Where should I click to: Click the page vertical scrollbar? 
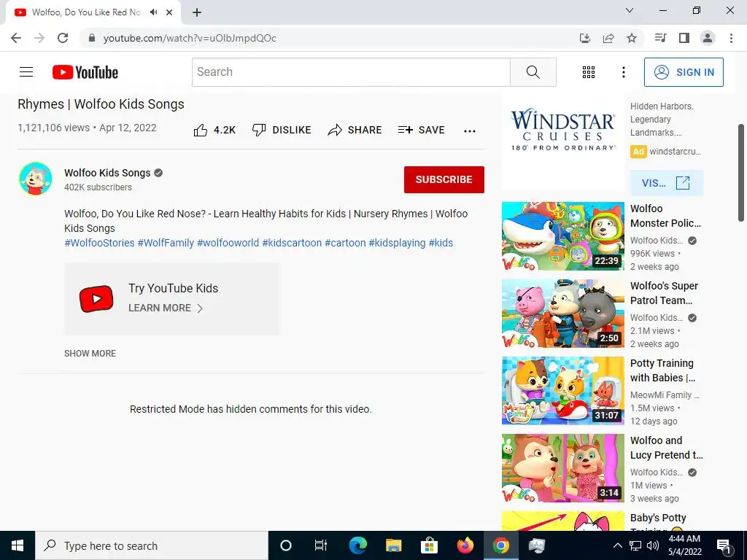[741, 173]
